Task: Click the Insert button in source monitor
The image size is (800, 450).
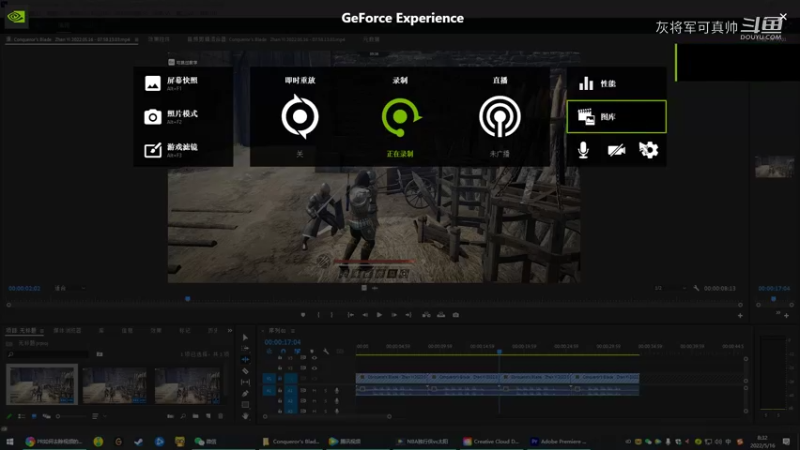Action: pyautogui.click(x=426, y=315)
